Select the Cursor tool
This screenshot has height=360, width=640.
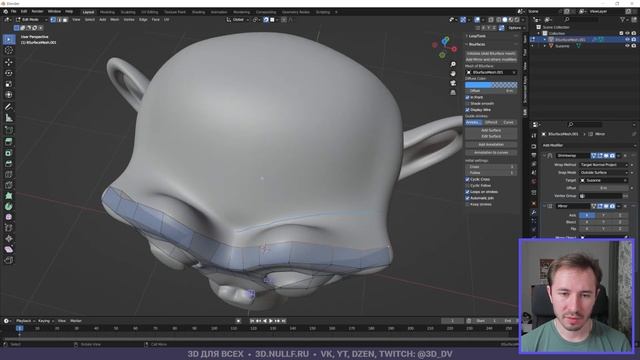pos(9,51)
